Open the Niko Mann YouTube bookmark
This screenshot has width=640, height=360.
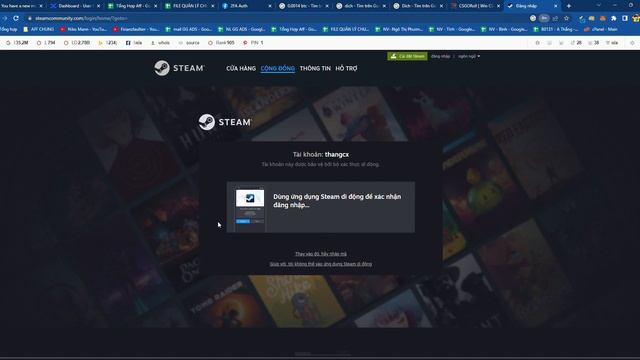83,29
